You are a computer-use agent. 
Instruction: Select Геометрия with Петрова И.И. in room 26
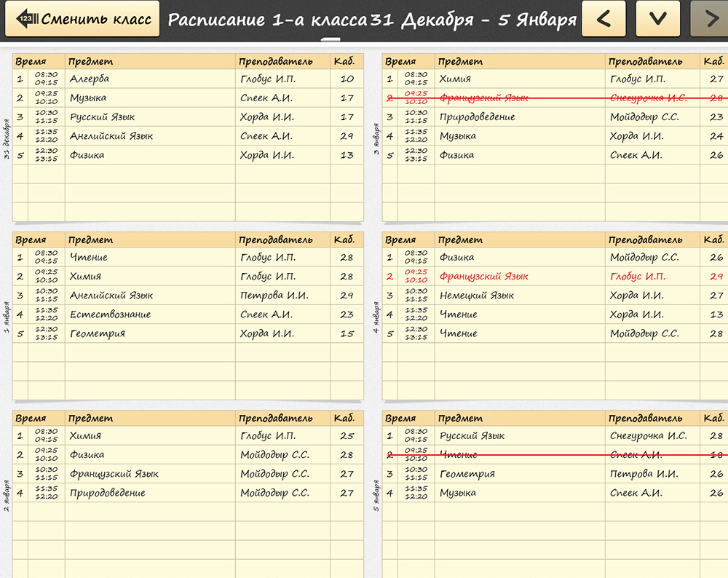point(555,474)
